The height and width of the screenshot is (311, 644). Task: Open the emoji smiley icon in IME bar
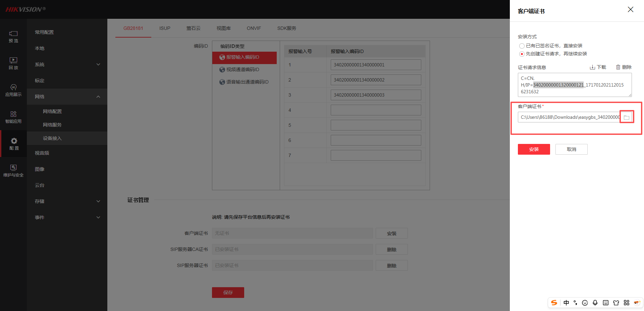[x=585, y=303]
